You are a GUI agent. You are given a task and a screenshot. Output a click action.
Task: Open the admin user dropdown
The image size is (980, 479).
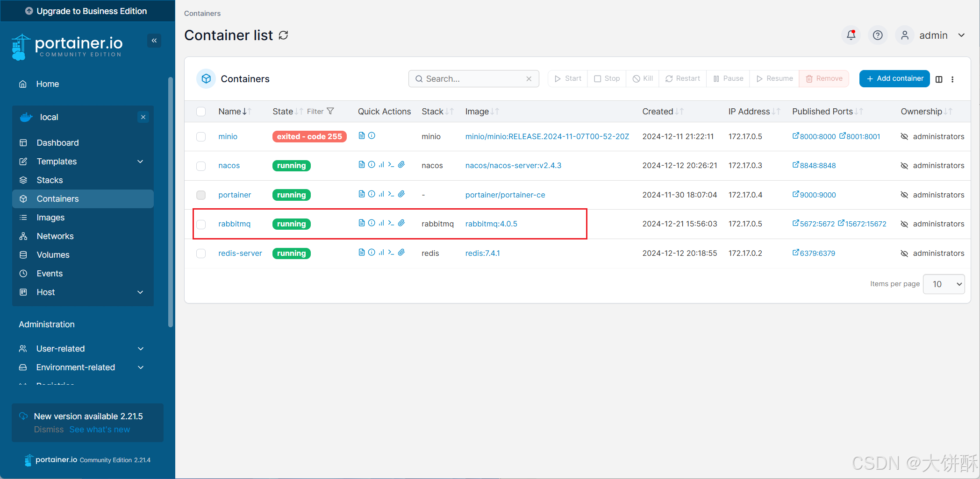(931, 35)
